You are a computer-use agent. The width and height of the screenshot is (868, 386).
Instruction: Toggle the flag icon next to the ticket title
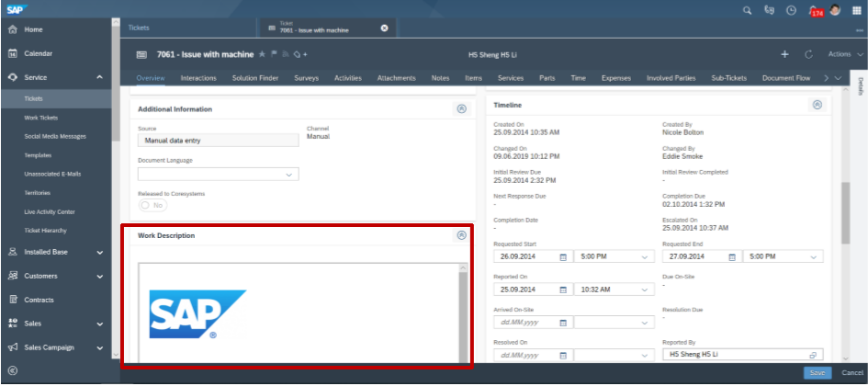272,54
